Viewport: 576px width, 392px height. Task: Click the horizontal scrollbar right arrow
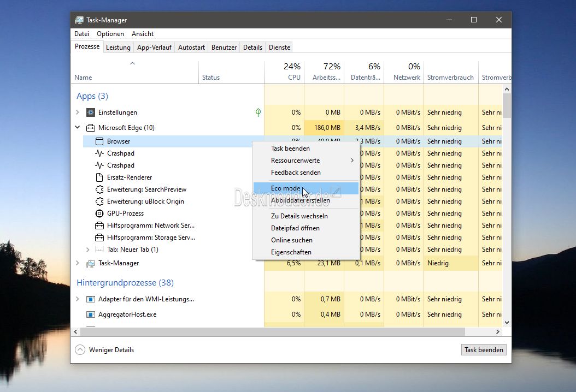(497, 332)
